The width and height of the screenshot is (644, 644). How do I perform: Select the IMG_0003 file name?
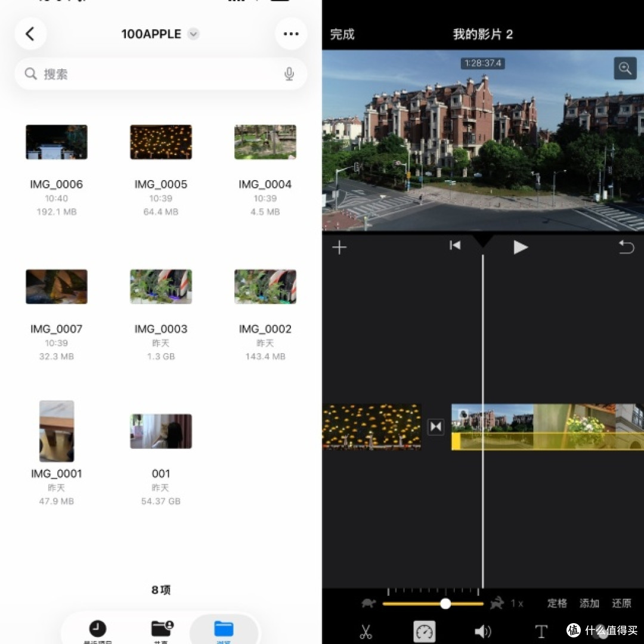pyautogui.click(x=160, y=329)
